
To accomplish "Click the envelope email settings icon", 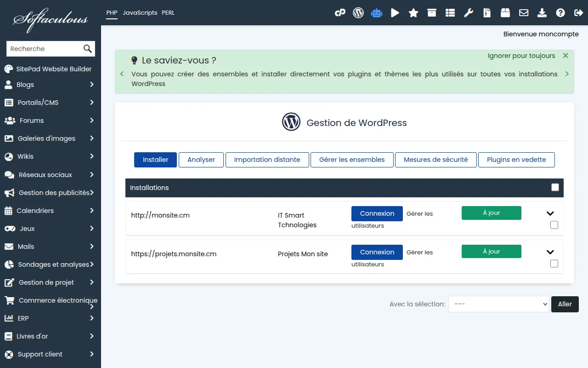I will (524, 13).
